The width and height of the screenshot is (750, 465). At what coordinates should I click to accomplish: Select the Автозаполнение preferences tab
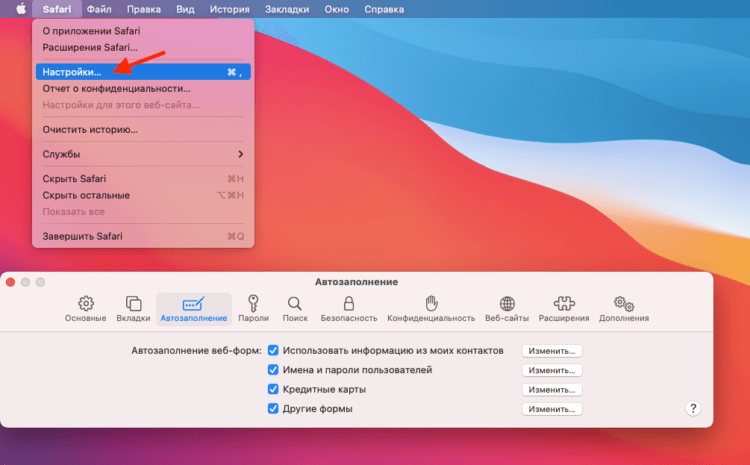[194, 309]
